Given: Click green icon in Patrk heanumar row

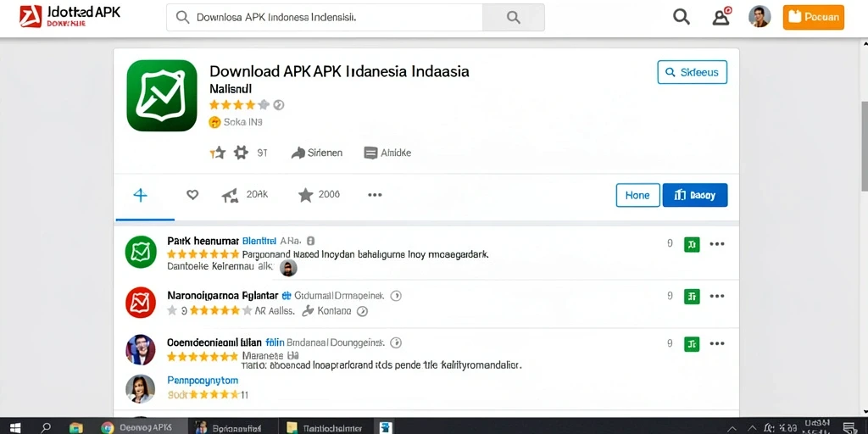Looking at the screenshot, I should [x=692, y=244].
